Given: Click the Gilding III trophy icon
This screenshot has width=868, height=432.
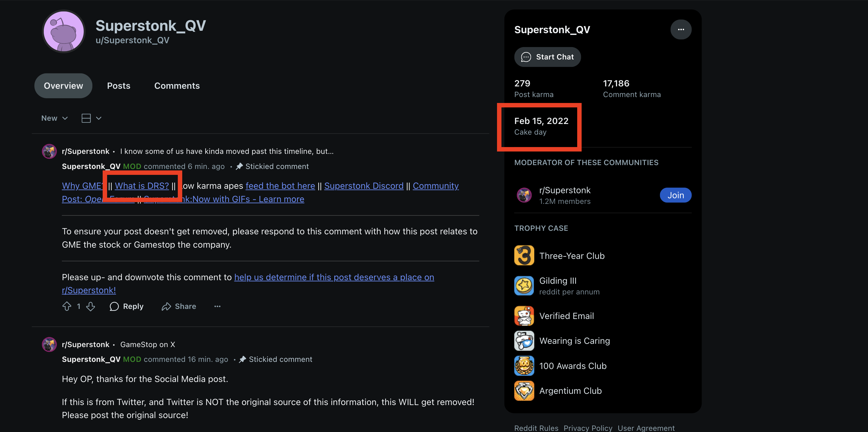Looking at the screenshot, I should coord(524,286).
